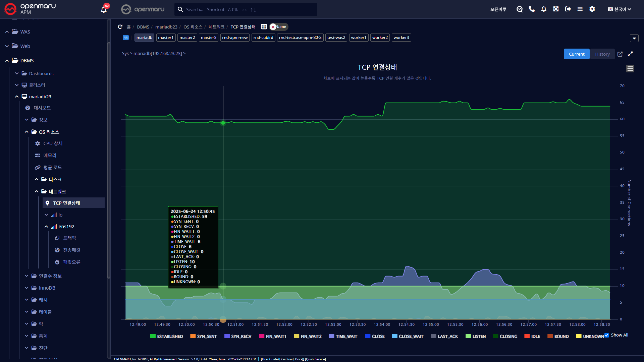Click the phone icon in top bar
The width and height of the screenshot is (644, 362).
pyautogui.click(x=532, y=9)
